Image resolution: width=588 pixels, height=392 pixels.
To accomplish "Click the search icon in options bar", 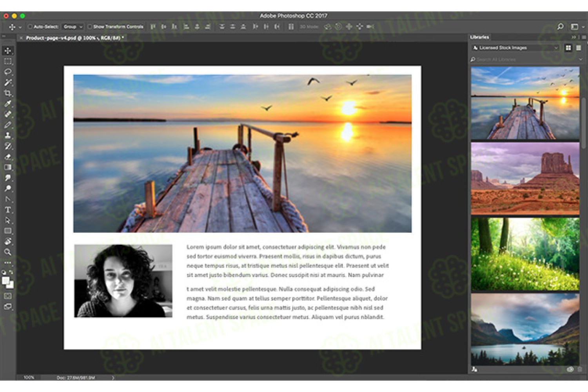I will 560,27.
